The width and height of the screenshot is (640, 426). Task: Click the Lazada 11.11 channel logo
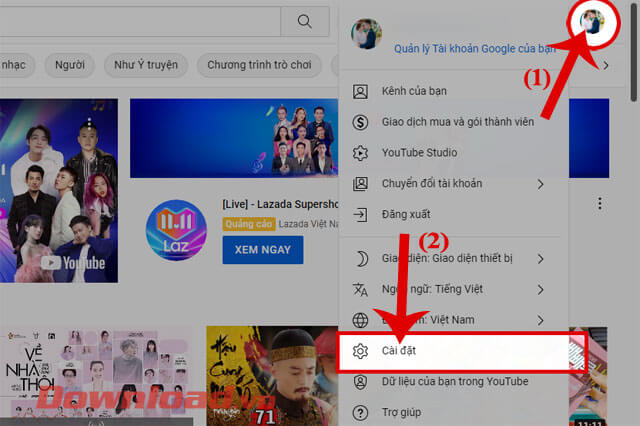click(176, 230)
